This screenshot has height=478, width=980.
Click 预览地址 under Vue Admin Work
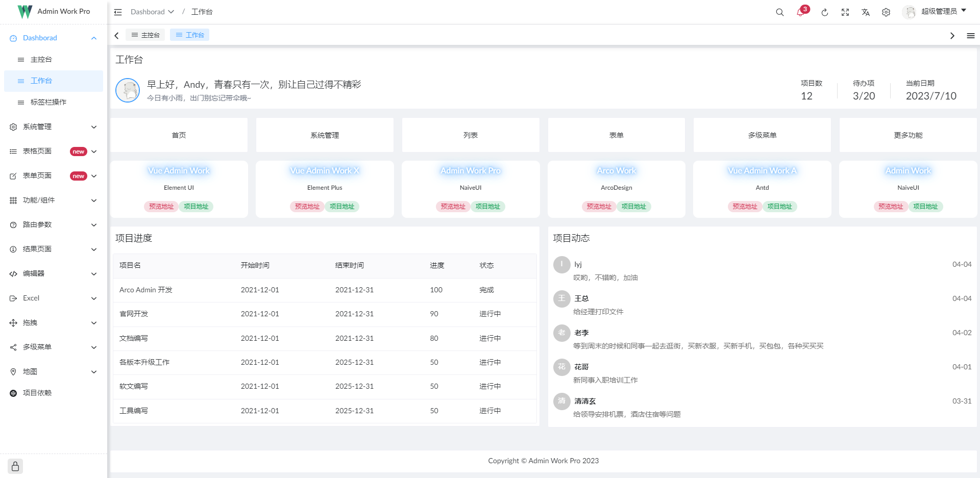tap(161, 207)
